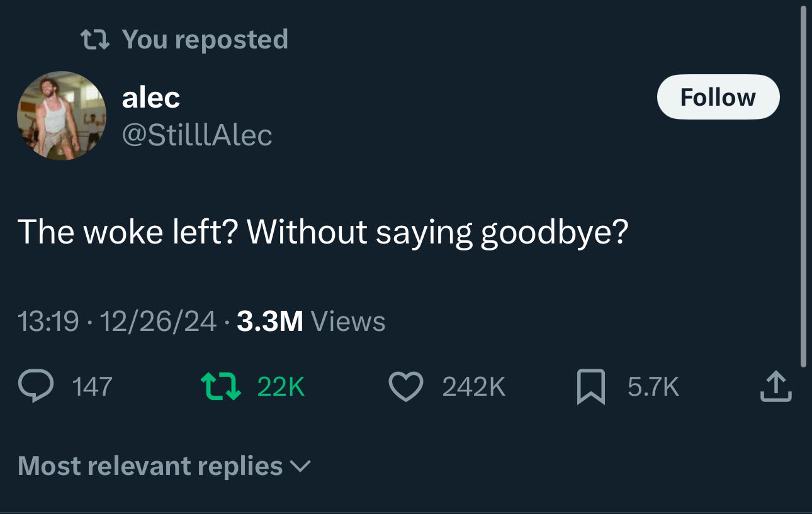Click the display name alec

150,97
